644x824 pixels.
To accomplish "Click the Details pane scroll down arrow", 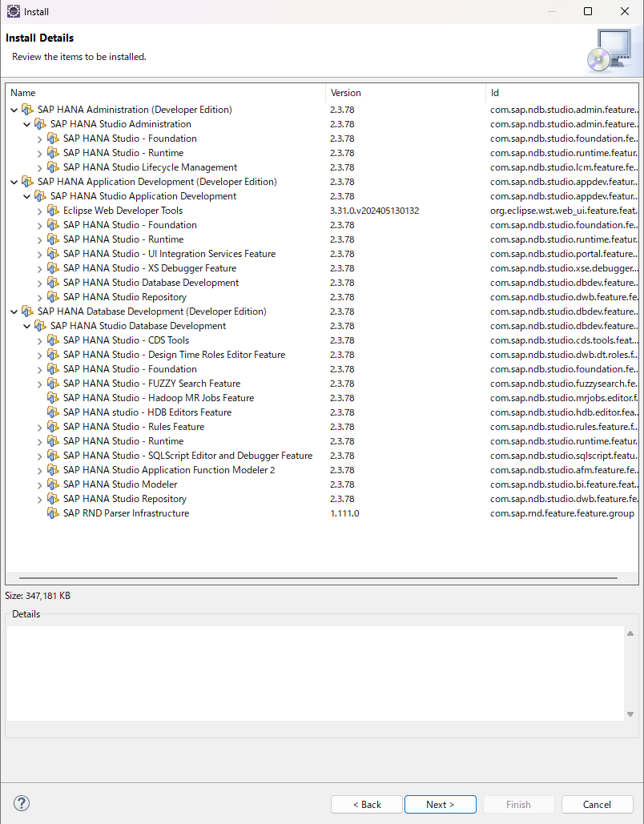I will coord(630,714).
